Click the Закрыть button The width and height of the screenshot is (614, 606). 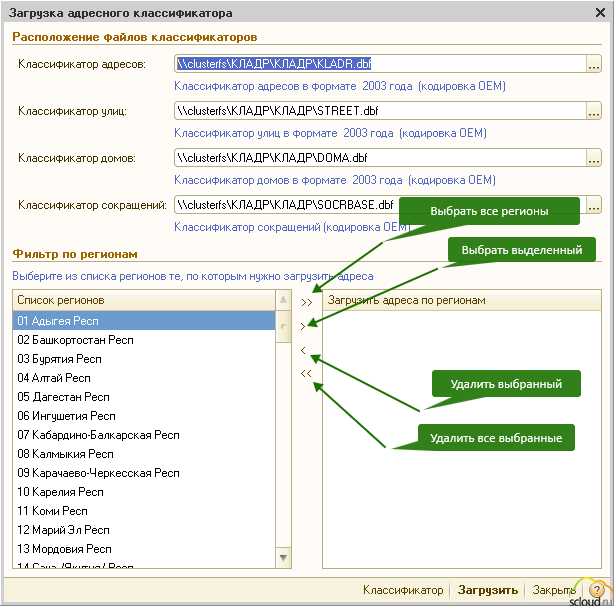pyautogui.click(x=554, y=590)
